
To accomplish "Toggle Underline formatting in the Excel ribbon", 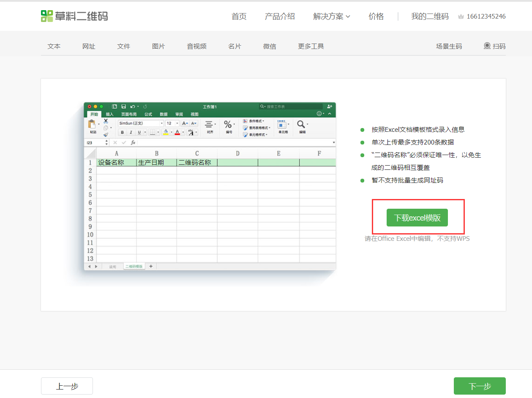I will [139, 132].
